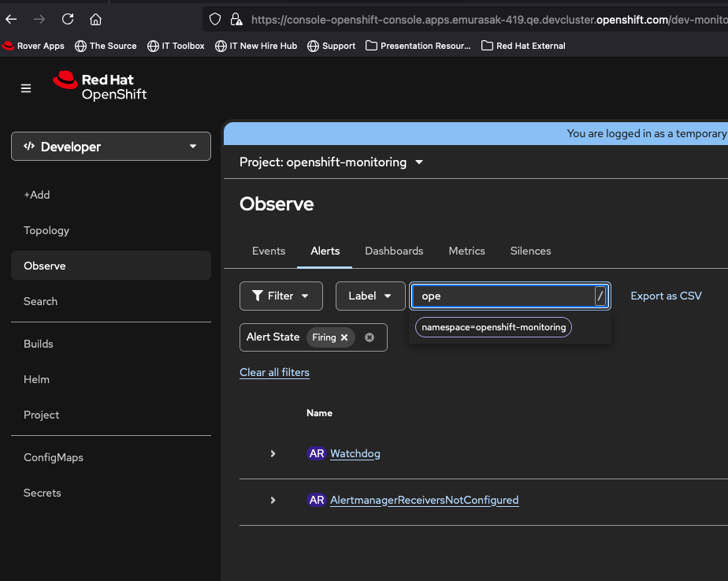728x581 pixels.
Task: Open the Rover Apps bookmark
Action: (34, 46)
